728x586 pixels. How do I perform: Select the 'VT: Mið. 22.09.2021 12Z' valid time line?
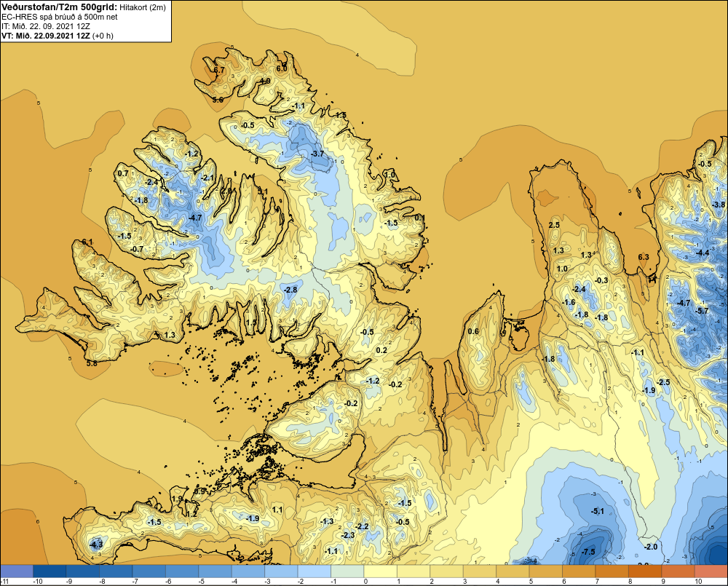(x=46, y=36)
